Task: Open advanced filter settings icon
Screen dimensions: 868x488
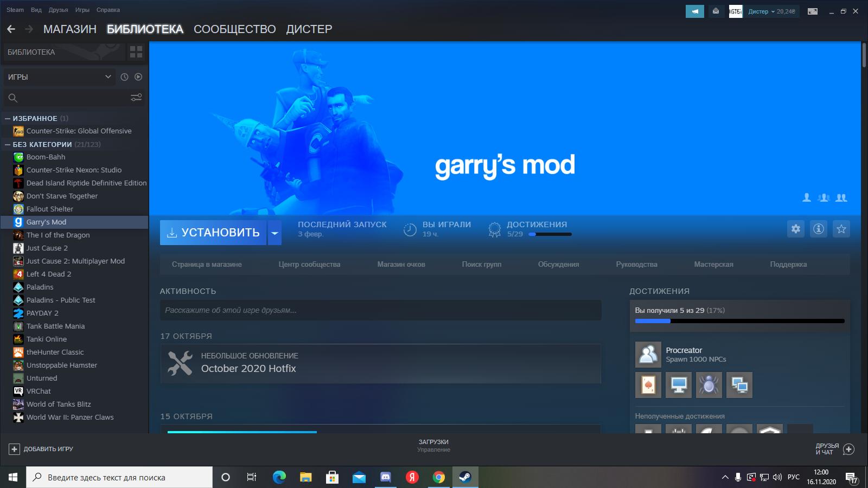Action: pos(136,98)
